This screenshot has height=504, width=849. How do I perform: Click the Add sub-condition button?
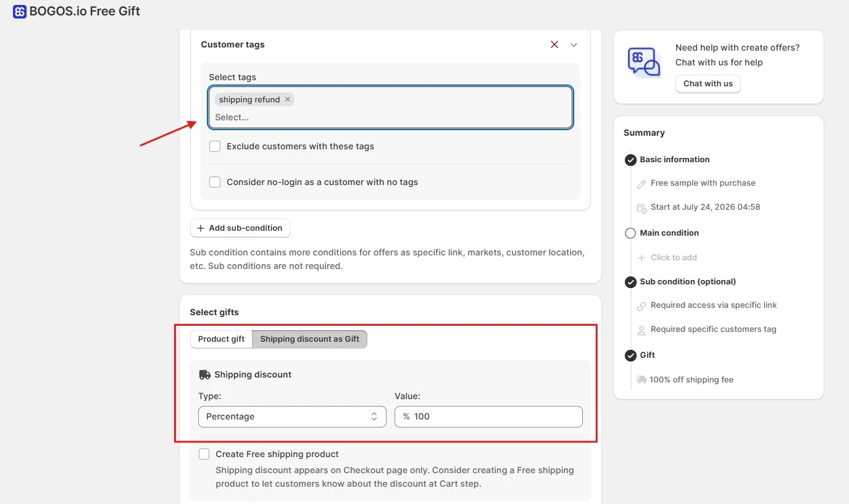coord(240,228)
